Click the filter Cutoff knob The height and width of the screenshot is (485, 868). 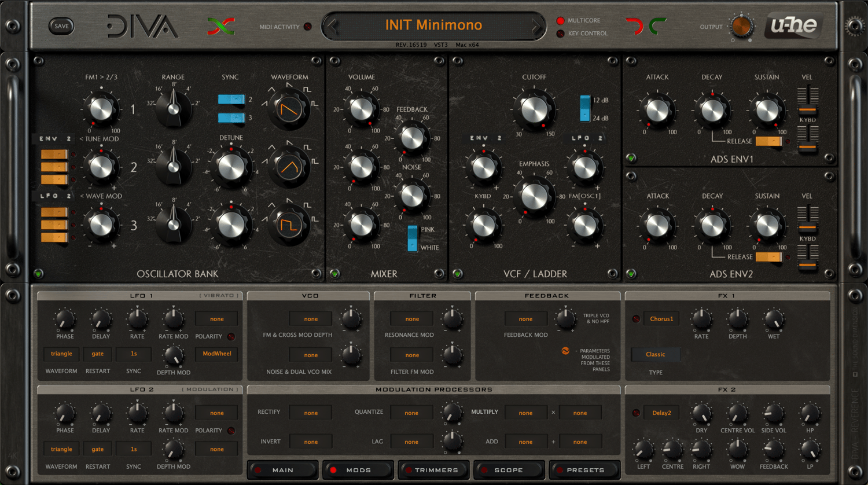[x=534, y=109]
